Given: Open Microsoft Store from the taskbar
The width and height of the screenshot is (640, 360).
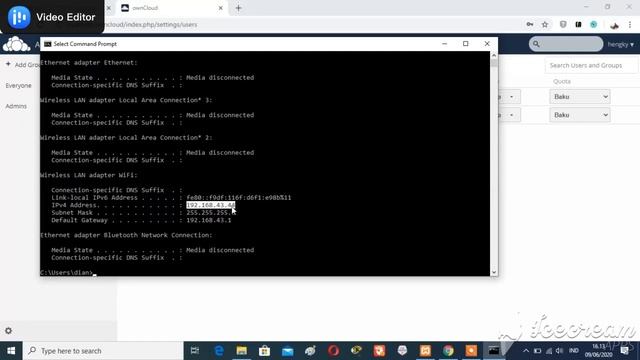Looking at the screenshot, I should (x=264, y=351).
